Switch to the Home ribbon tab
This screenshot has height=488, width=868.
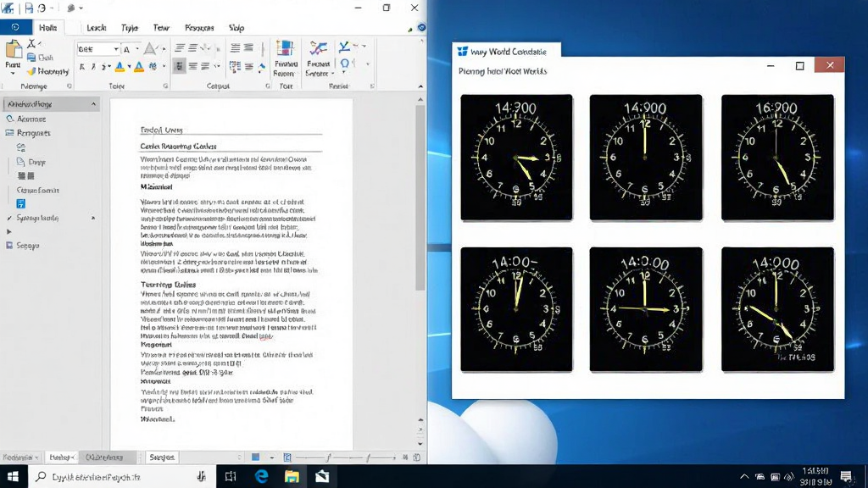[48, 27]
